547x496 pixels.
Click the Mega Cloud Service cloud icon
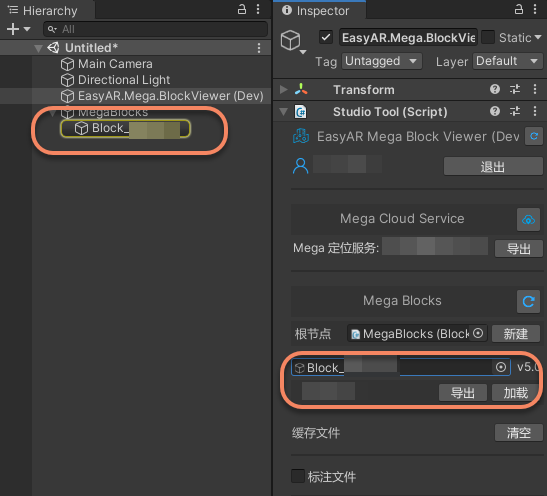(528, 219)
